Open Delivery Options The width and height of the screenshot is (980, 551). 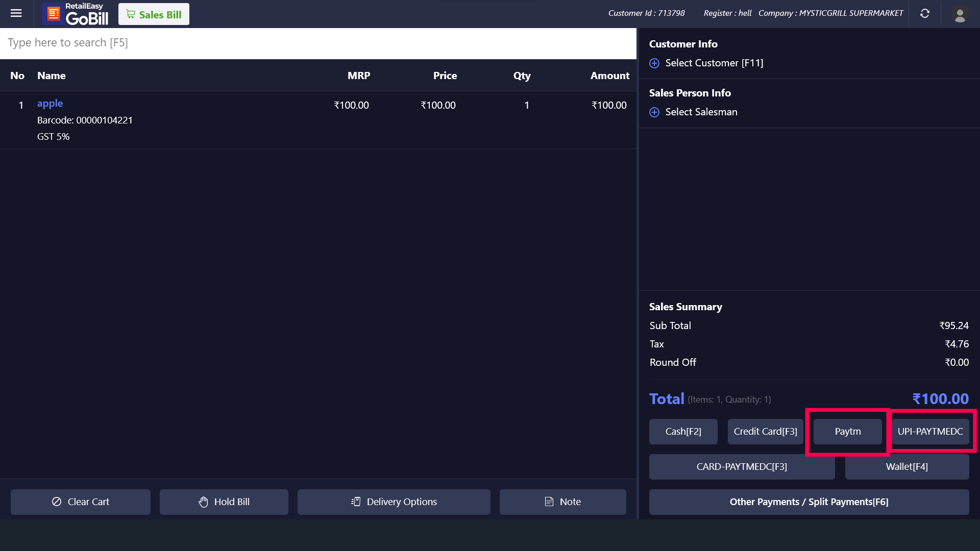(394, 502)
